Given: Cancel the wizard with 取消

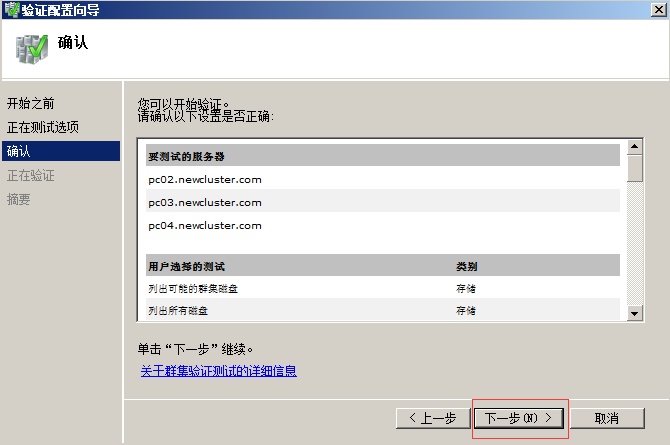Looking at the screenshot, I should 606,417.
